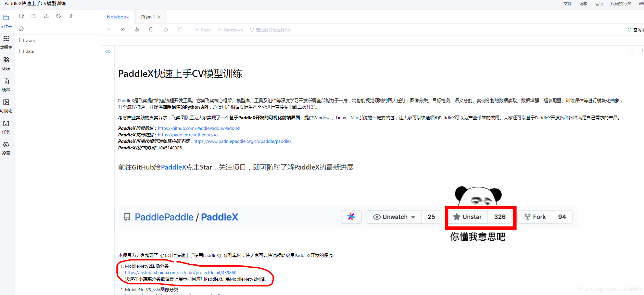Screen dimensions: 644x295
Task: Click the Unstar button in the image
Action: tap(467, 217)
